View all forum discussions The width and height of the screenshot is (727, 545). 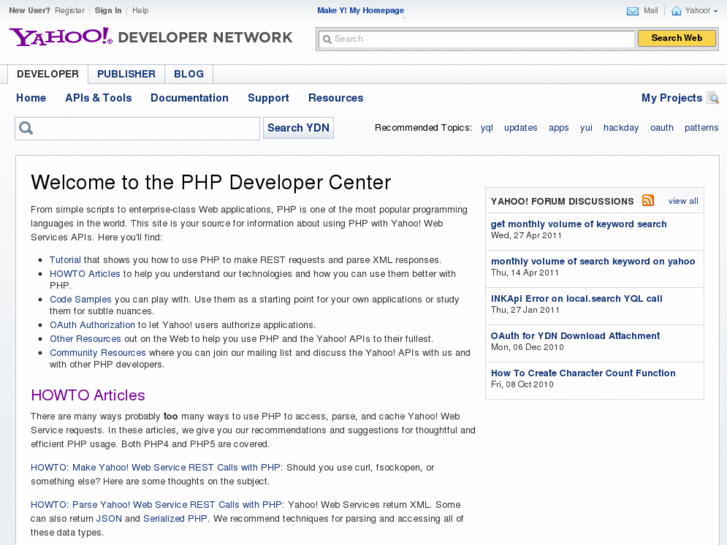point(683,201)
